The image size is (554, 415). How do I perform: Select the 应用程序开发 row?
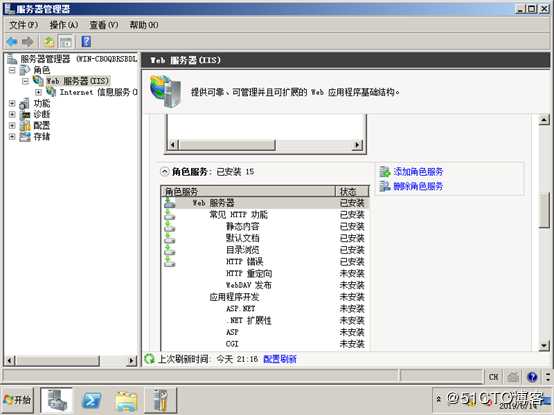pyautogui.click(x=265, y=297)
